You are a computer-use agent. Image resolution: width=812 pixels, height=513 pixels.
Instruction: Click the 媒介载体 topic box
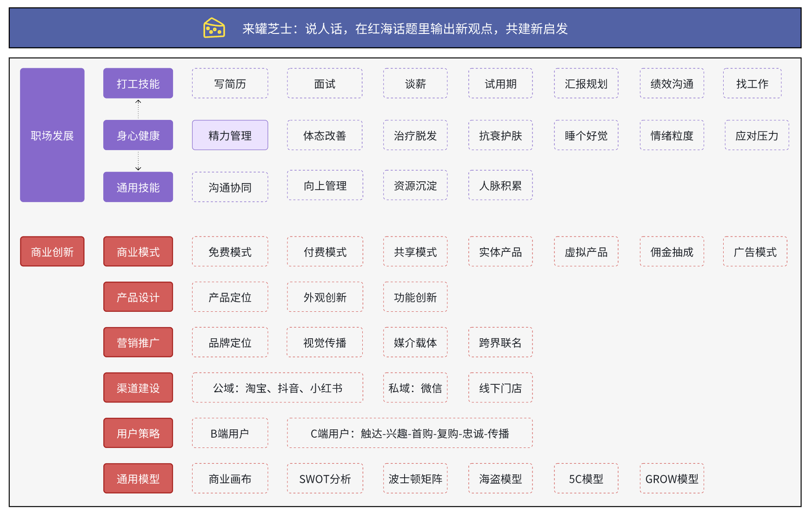click(415, 342)
